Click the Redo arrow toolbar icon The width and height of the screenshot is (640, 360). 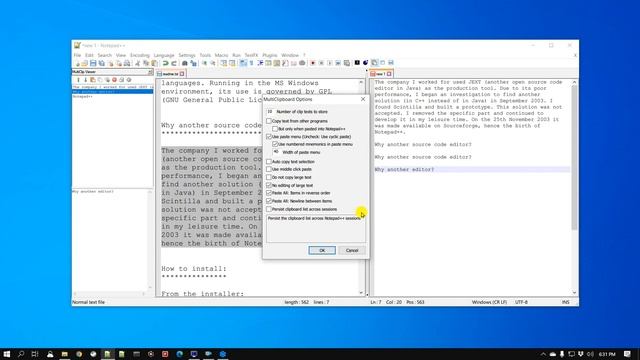[x=174, y=63]
